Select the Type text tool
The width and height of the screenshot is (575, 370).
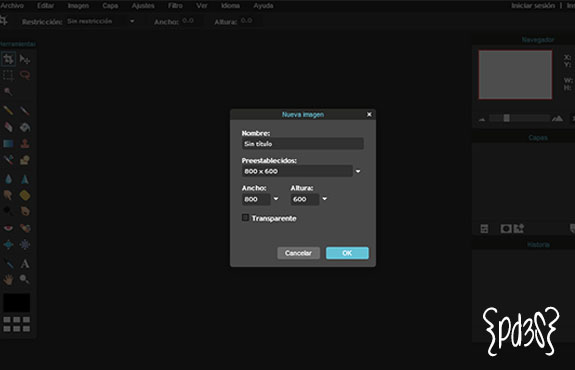pyautogui.click(x=25, y=264)
